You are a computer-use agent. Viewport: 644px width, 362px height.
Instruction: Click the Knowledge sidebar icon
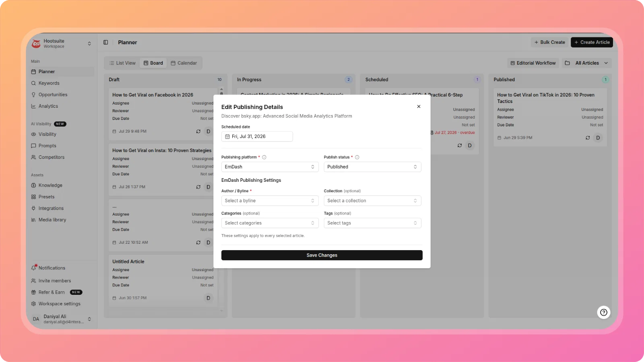pyautogui.click(x=33, y=185)
